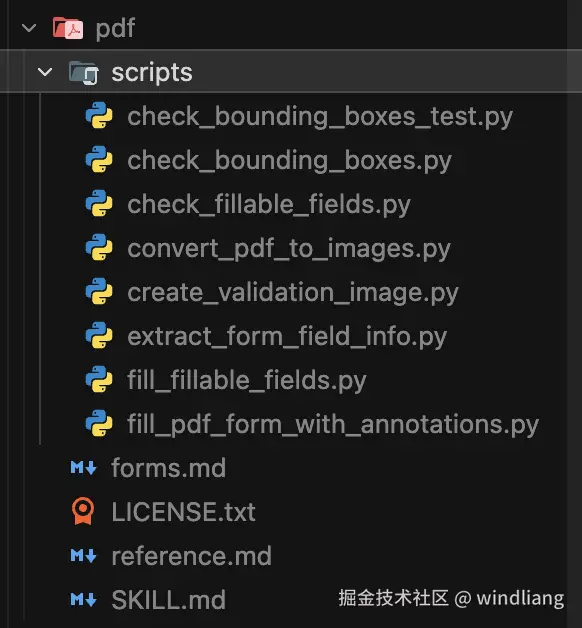
Task: Click Python icon beside check_bounding_boxes.py
Action: (x=99, y=160)
